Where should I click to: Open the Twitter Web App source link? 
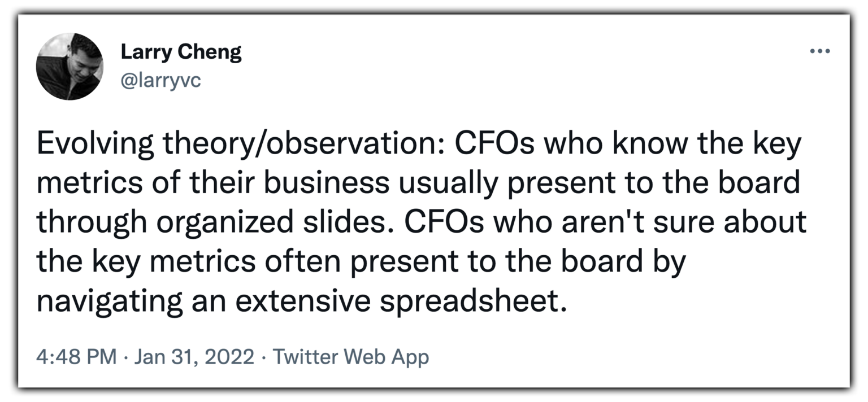click(x=350, y=357)
